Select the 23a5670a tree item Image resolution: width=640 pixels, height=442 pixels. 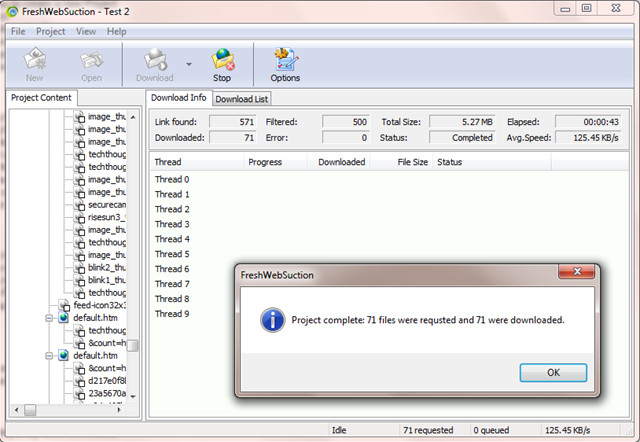(x=107, y=393)
